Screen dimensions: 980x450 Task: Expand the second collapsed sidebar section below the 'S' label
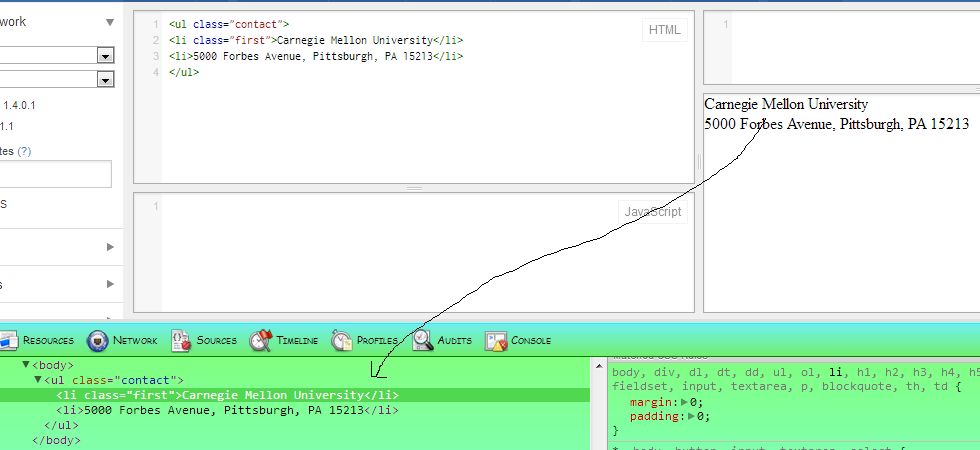[x=110, y=284]
